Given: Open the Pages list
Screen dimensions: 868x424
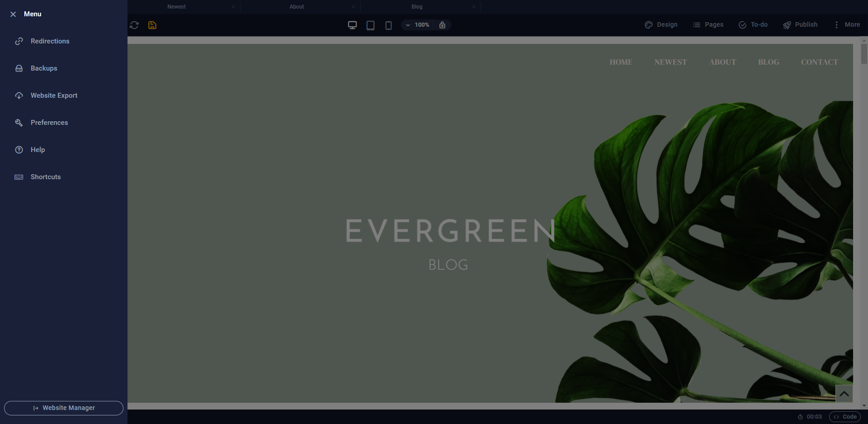Looking at the screenshot, I should (708, 24).
